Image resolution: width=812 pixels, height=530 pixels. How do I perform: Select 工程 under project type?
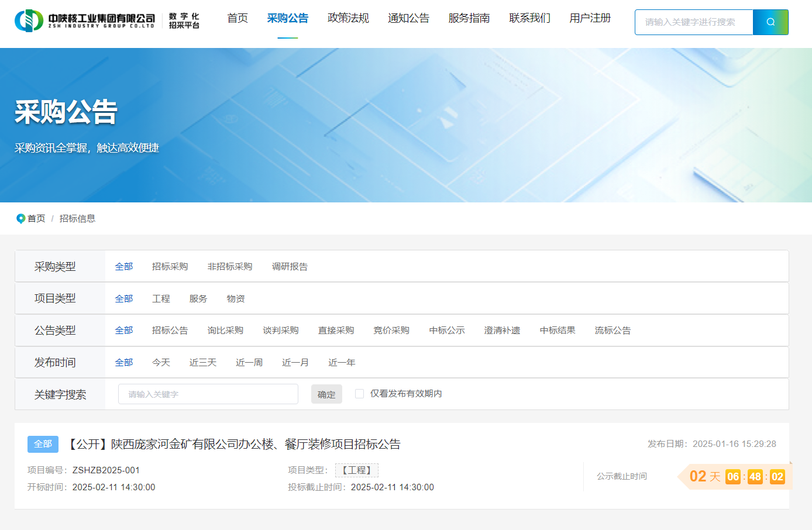(161, 299)
